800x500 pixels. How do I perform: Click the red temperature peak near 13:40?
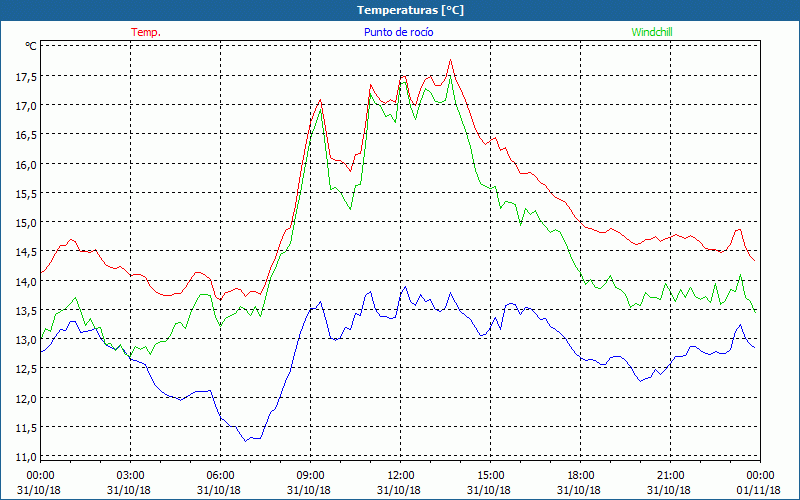tap(451, 60)
